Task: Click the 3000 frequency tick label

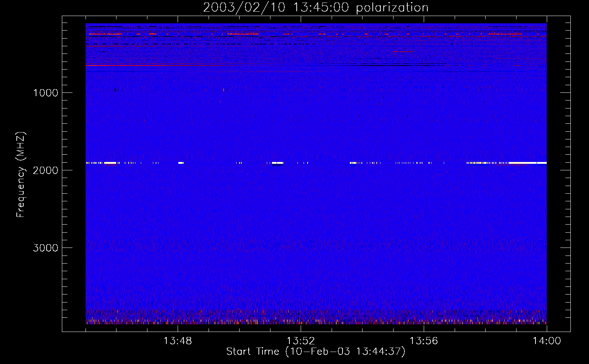Action: pyautogui.click(x=46, y=248)
